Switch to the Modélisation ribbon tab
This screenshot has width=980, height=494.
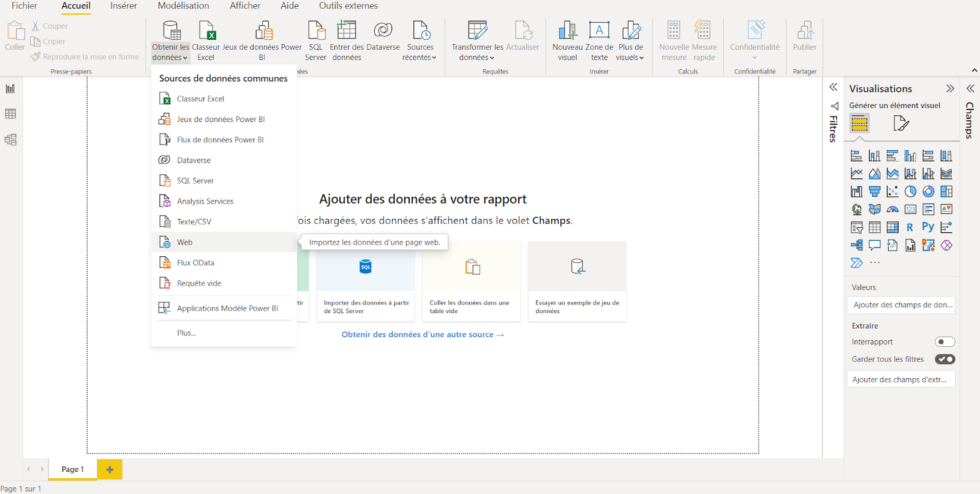click(x=183, y=6)
